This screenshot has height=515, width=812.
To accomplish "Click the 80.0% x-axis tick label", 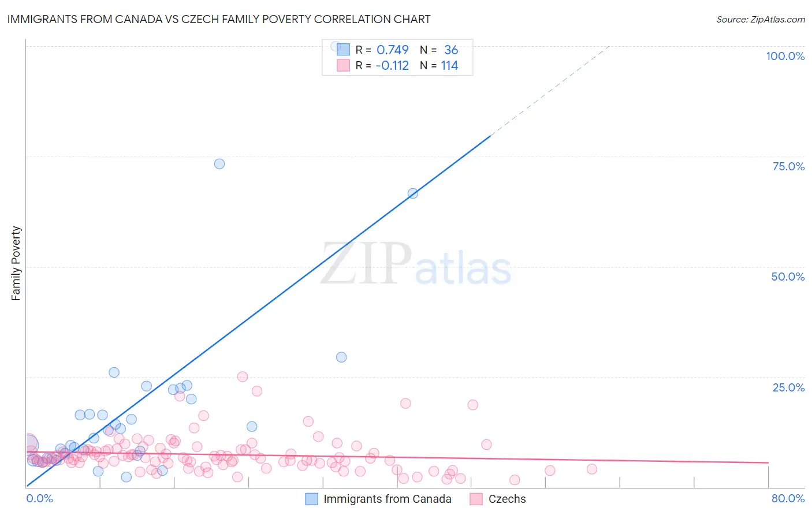I will click(x=788, y=498).
